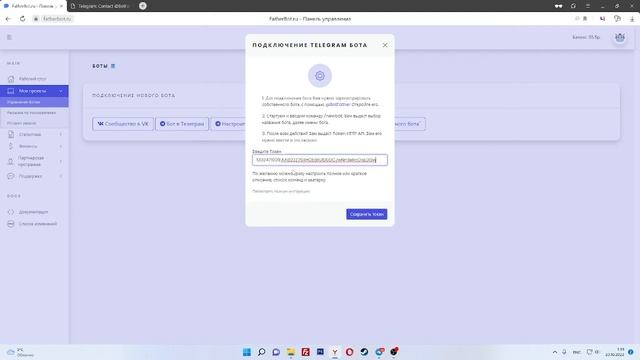
Task: Open the Windows Start menu
Action: (x=247, y=352)
